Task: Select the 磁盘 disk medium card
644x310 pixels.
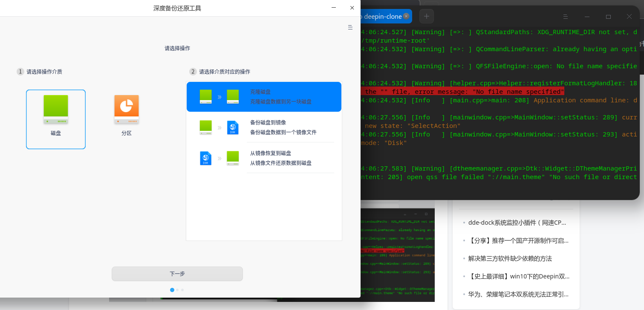Action: [x=56, y=119]
